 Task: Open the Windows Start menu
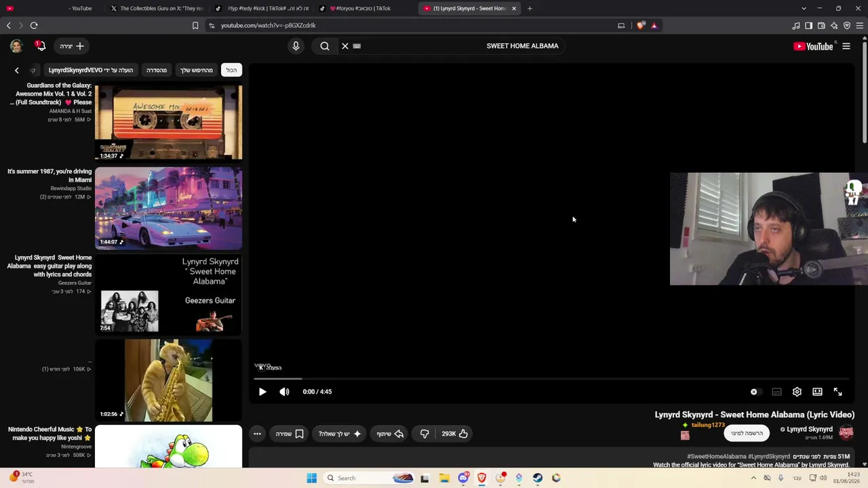tap(312, 478)
